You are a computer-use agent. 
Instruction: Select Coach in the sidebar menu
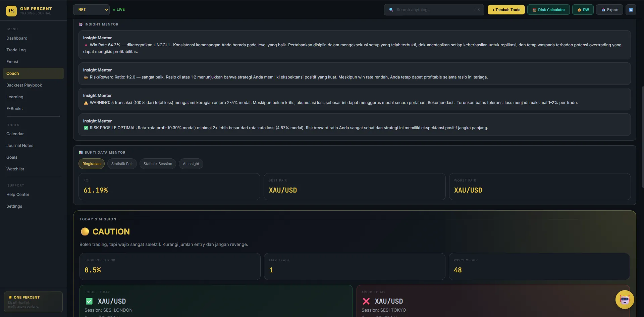point(33,73)
